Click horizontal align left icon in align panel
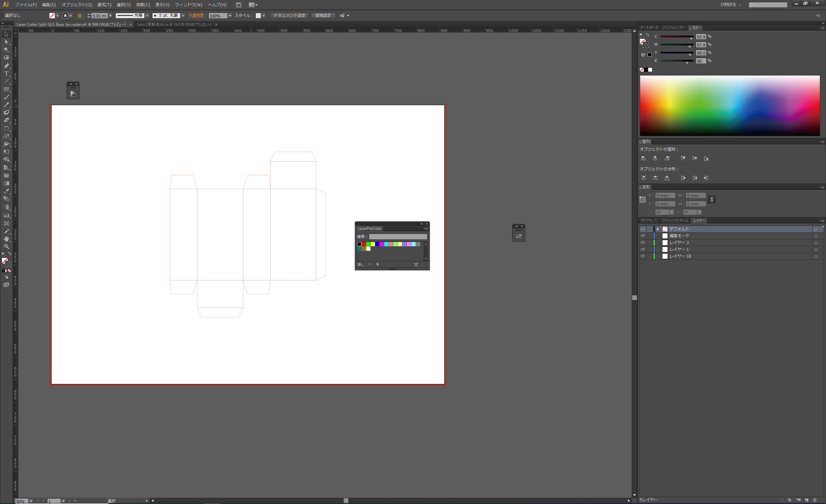 pos(643,158)
